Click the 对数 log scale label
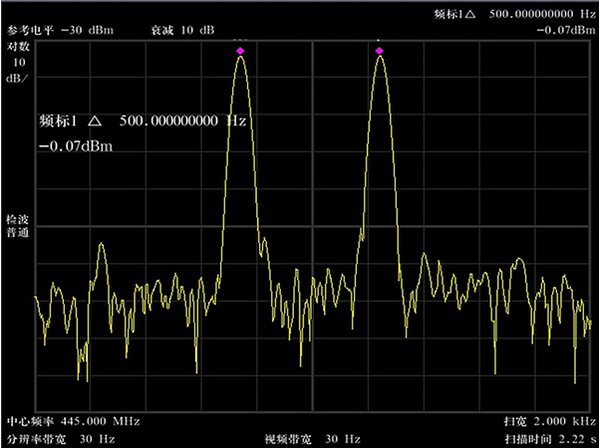 tap(18, 46)
